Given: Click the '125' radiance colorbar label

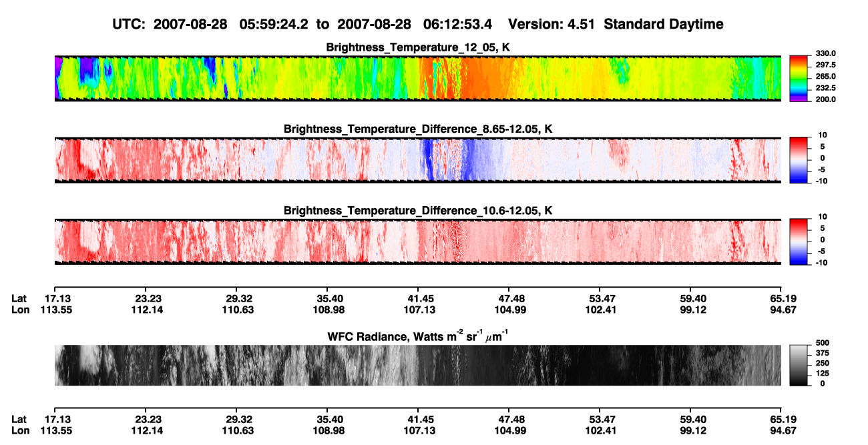Looking at the screenshot, I should point(823,374).
